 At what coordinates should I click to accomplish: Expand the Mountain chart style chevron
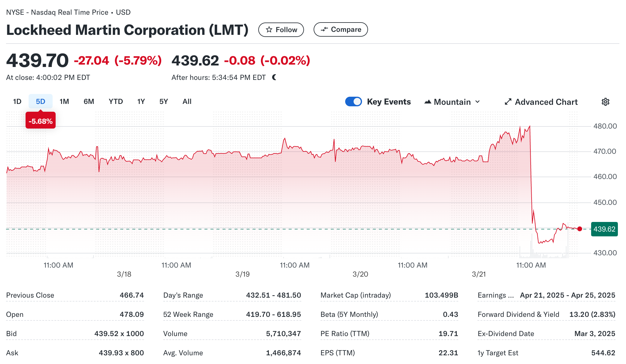pos(477,102)
